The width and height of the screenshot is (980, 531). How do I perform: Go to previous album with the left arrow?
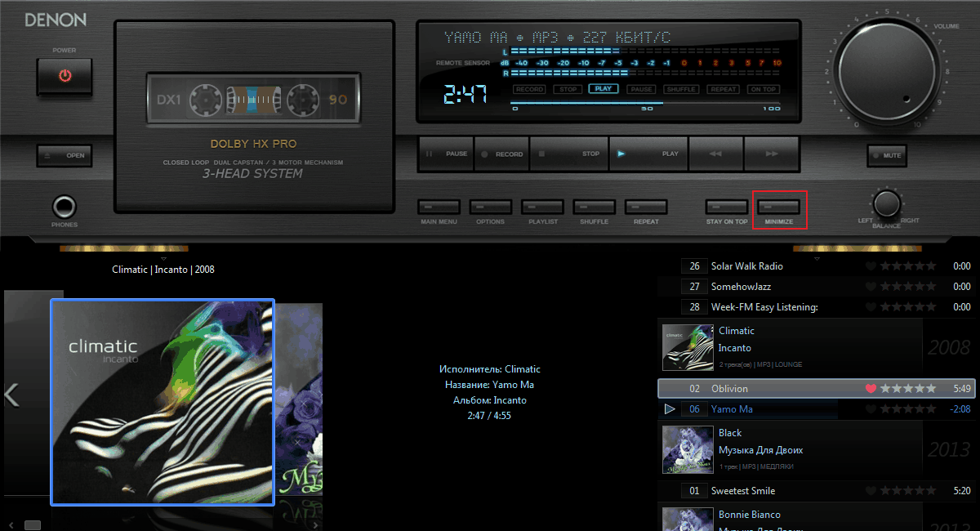tap(11, 395)
